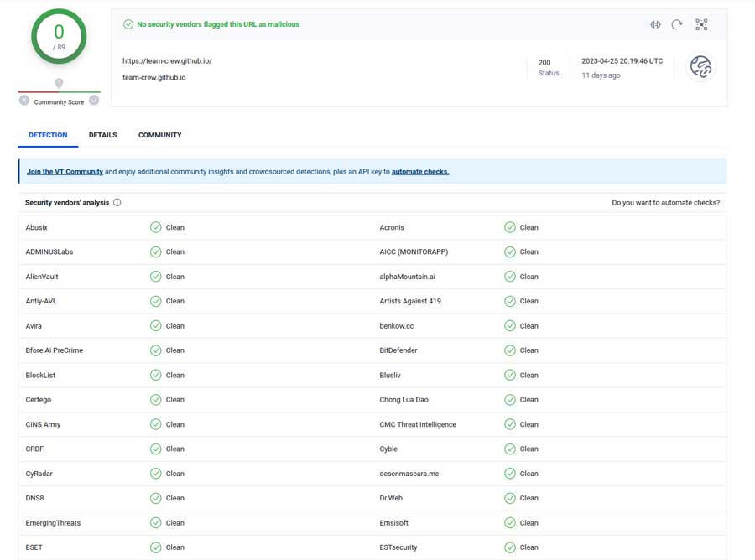The height and width of the screenshot is (560, 755).
Task: Click the Clean result for Bfore.Ai PreCrime
Action: click(175, 350)
